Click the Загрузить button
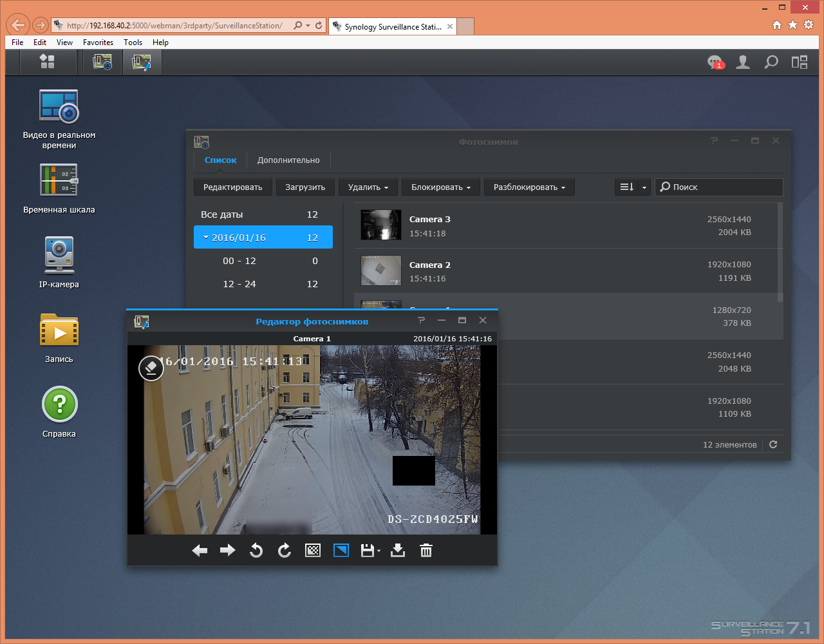 coord(305,187)
